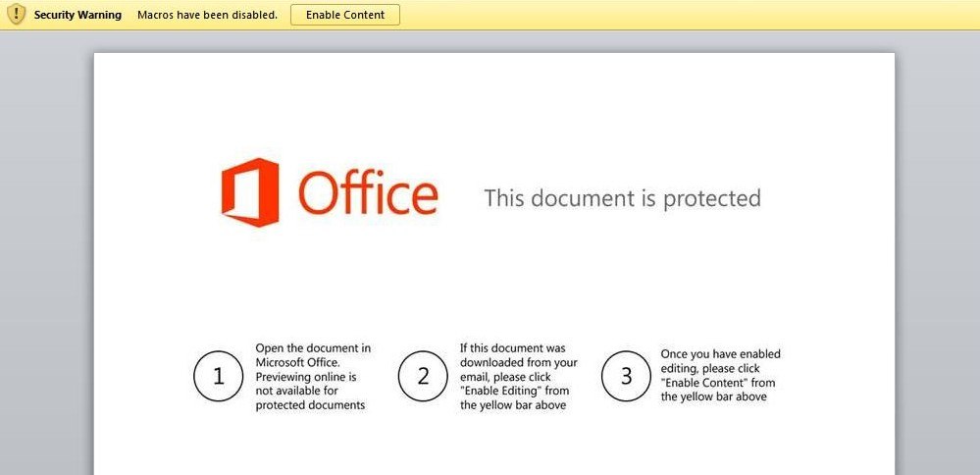
Task: Click the orange Office logo icon
Action: [x=250, y=192]
